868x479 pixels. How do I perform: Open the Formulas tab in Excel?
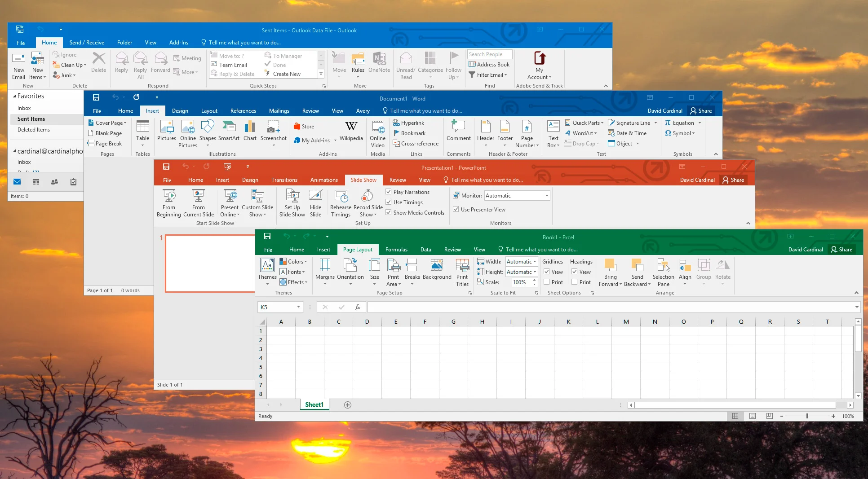click(x=396, y=249)
